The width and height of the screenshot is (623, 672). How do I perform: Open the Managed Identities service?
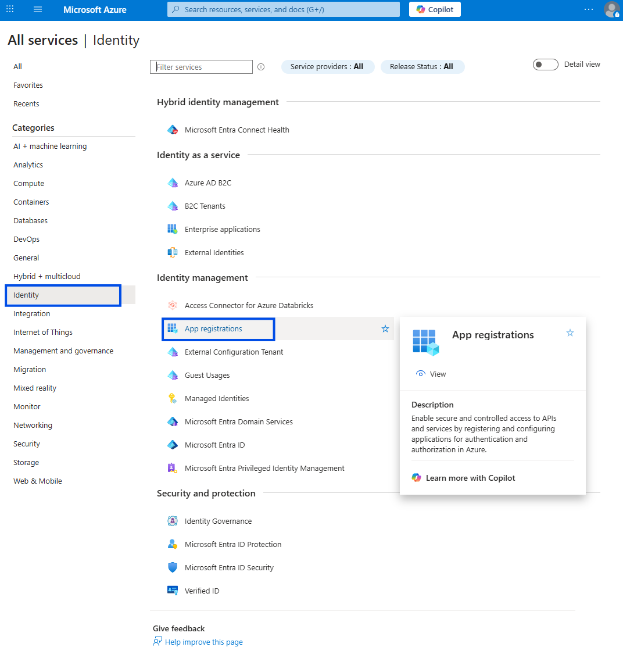pyautogui.click(x=217, y=399)
